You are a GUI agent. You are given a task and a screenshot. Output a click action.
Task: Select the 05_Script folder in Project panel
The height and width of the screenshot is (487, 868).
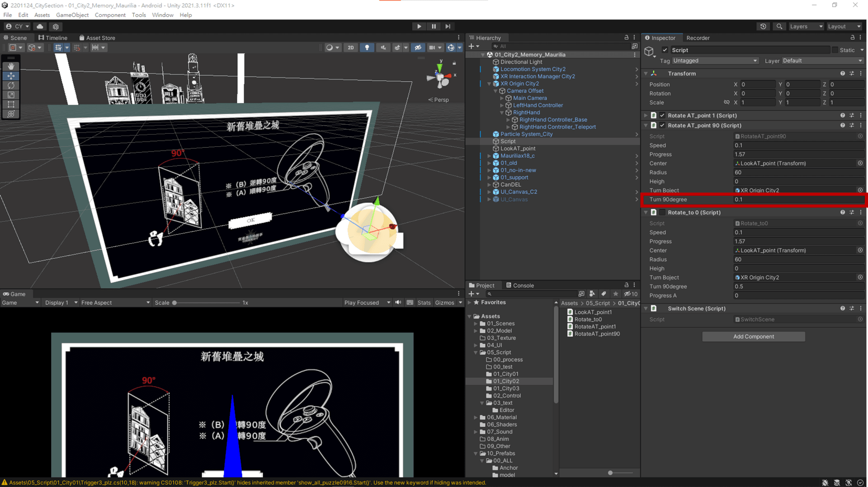point(499,352)
